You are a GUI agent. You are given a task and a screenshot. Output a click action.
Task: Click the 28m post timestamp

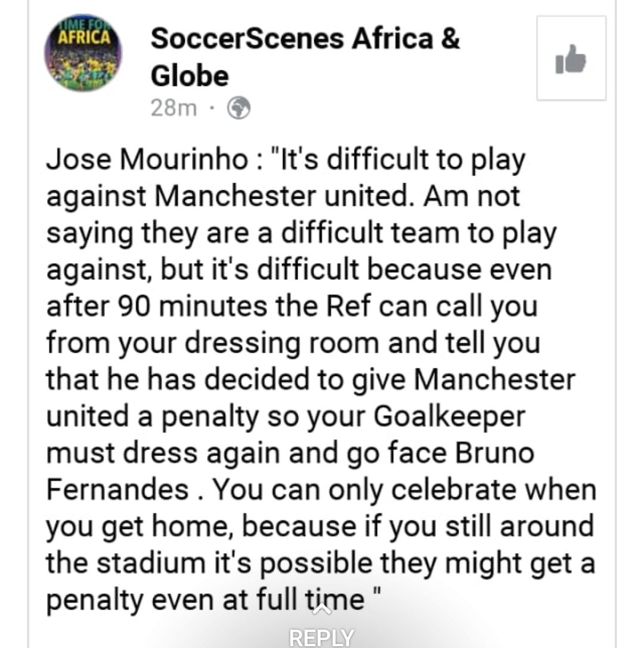(174, 108)
